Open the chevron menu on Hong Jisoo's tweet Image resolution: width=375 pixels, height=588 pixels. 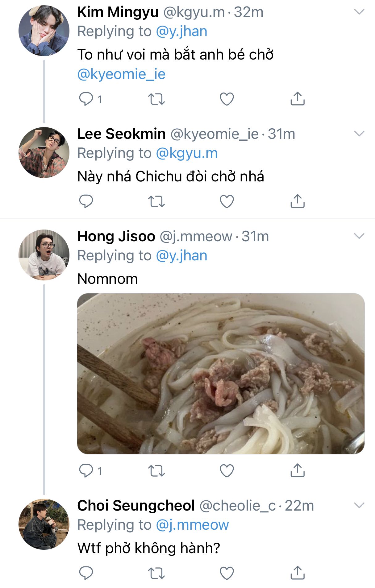[359, 236]
